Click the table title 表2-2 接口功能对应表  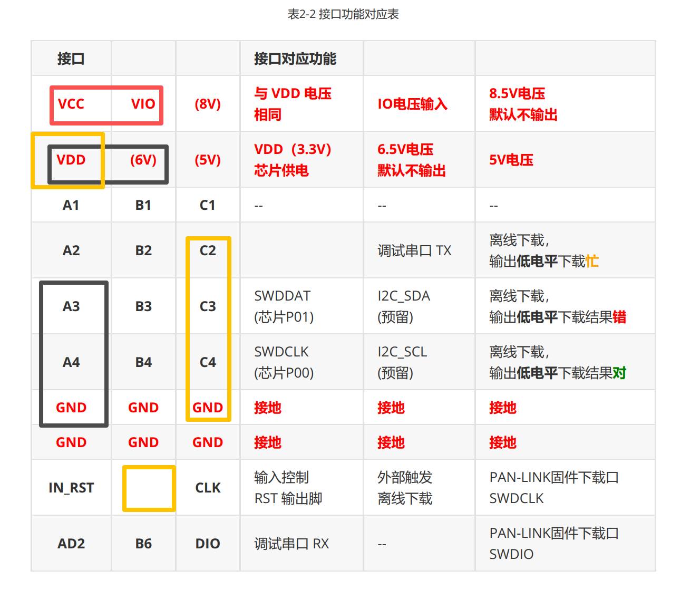click(343, 14)
